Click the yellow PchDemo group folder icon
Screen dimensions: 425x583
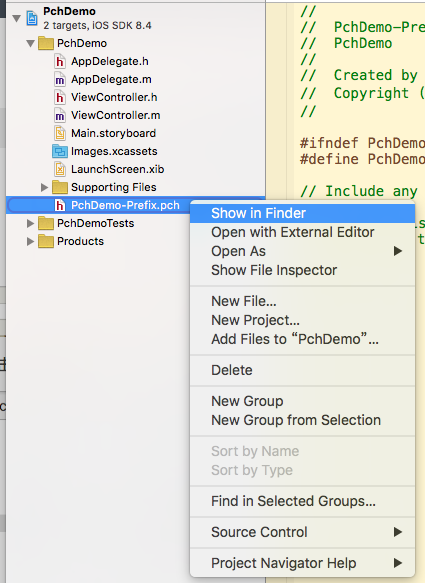coord(46,43)
